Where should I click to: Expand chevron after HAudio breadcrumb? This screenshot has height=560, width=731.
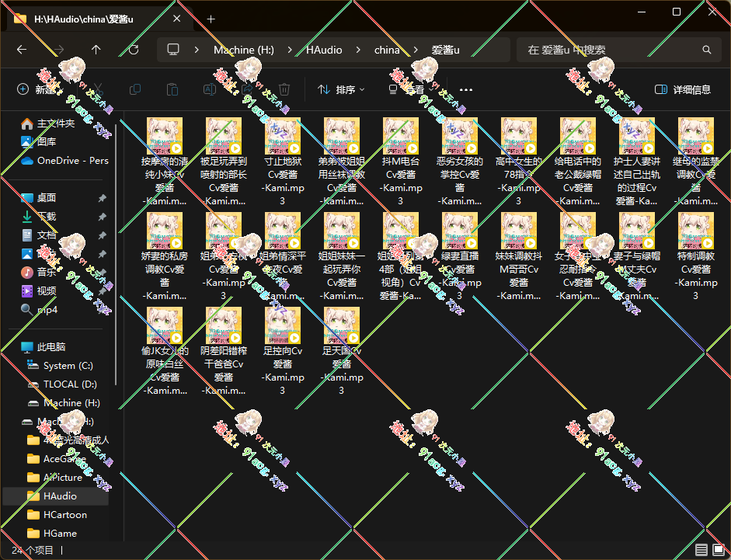(x=358, y=50)
